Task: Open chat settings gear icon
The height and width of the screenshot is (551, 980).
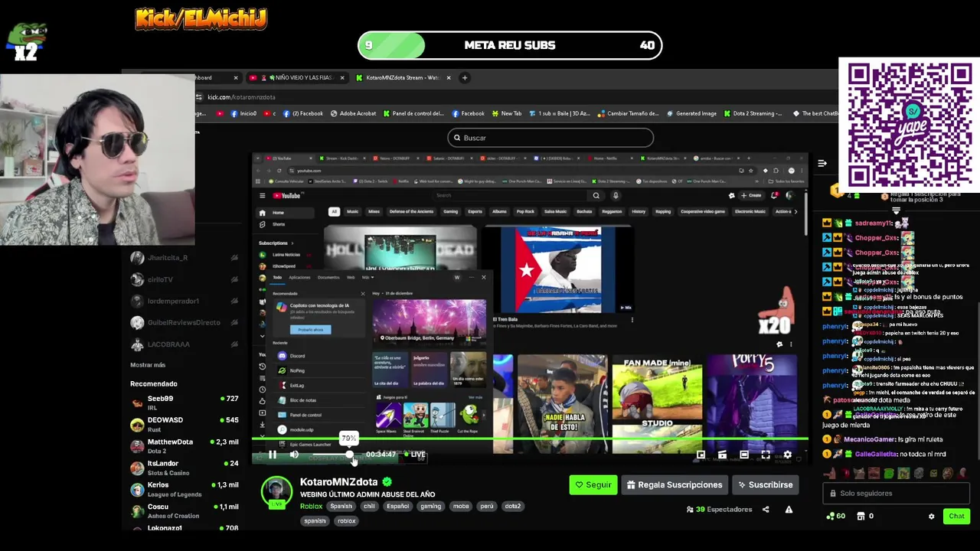Action: 931,517
